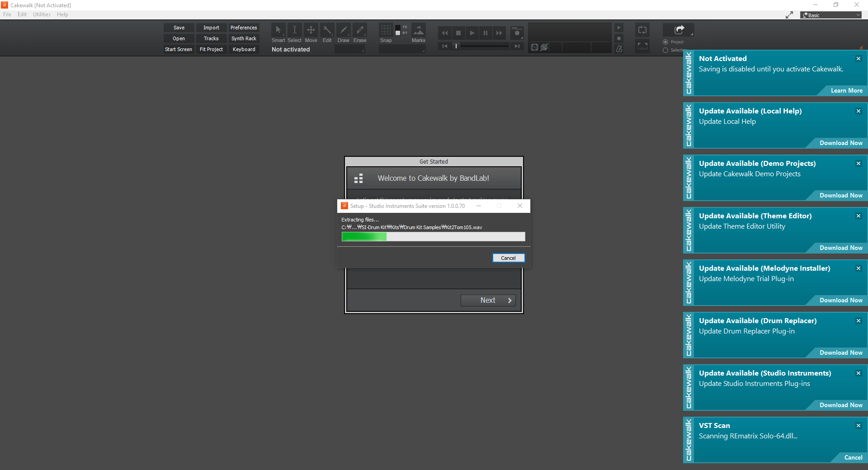The height and width of the screenshot is (470, 868).
Task: Open the File menu
Action: tap(7, 14)
